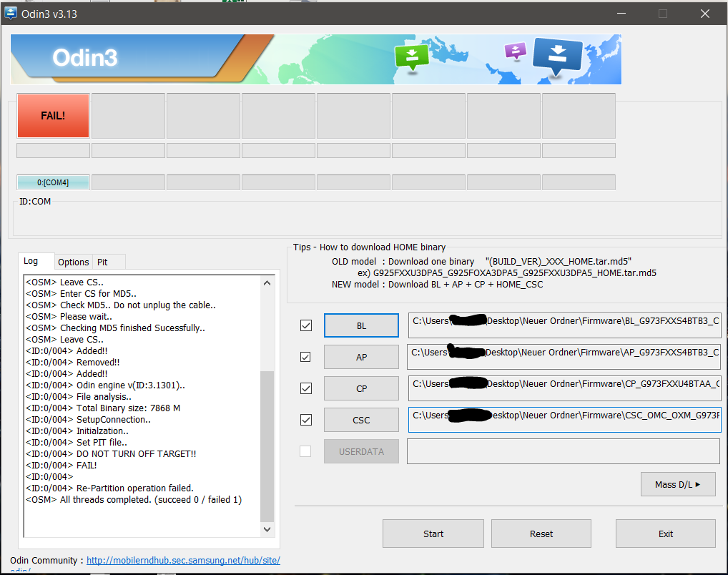Image resolution: width=728 pixels, height=575 pixels.
Task: Uncheck the CP file checkbox
Action: pyautogui.click(x=306, y=388)
